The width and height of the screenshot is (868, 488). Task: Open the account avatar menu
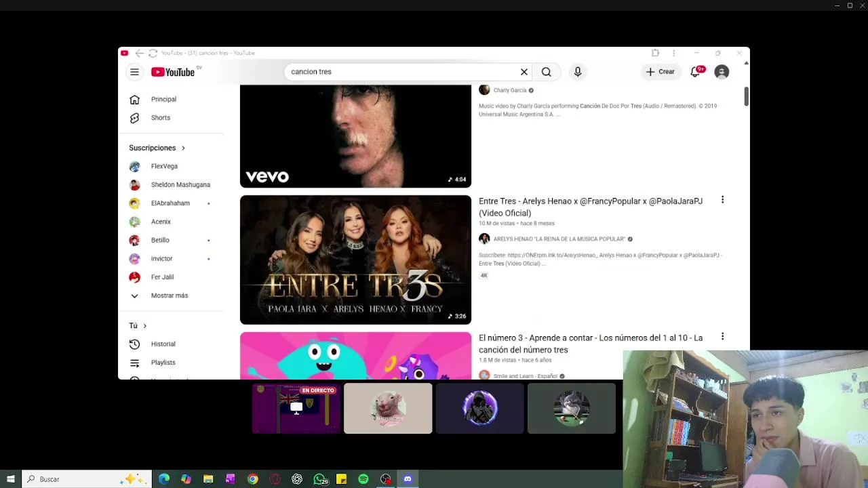(x=722, y=72)
